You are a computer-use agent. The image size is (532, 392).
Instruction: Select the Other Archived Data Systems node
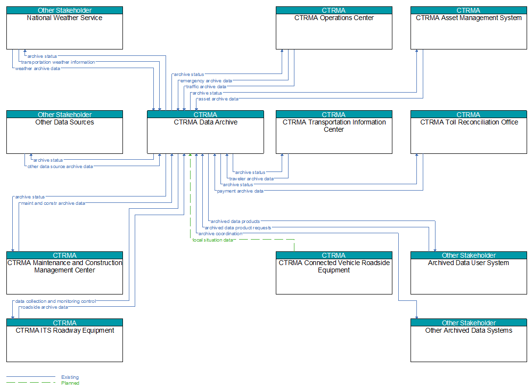click(x=468, y=340)
